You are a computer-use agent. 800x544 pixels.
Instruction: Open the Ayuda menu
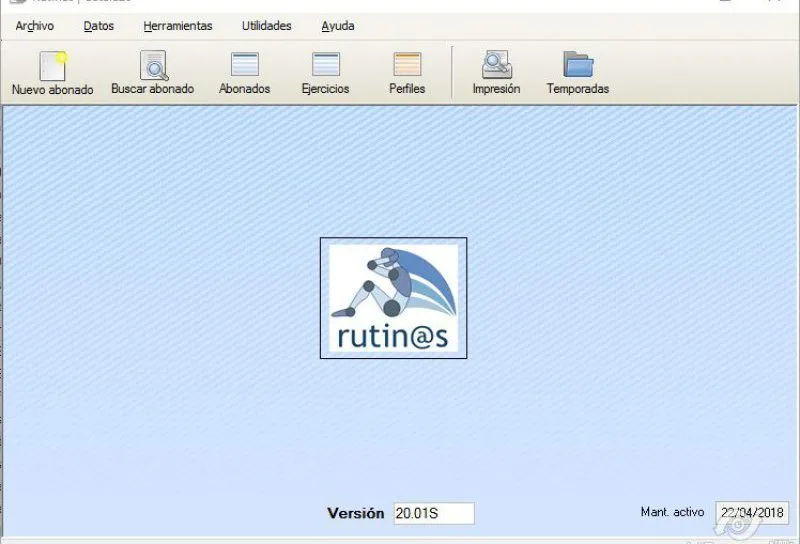coord(338,26)
